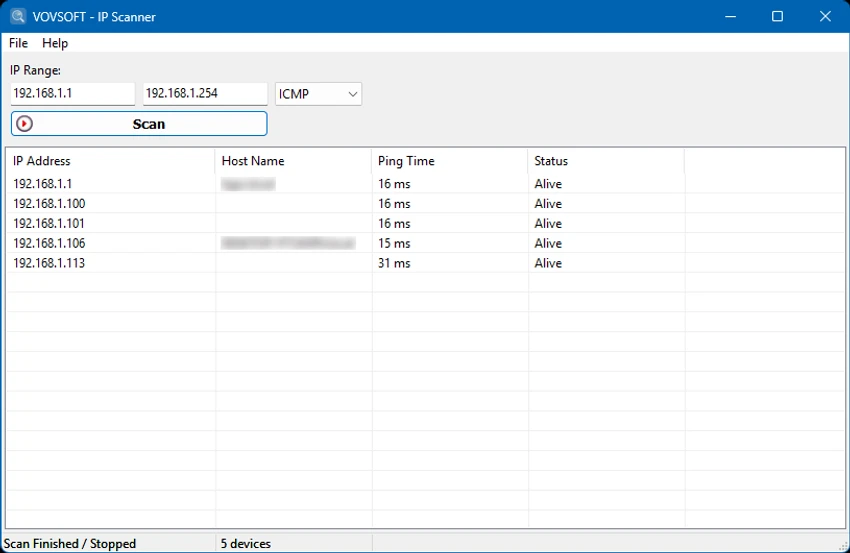
Task: Select the row for 192.168.1.1
Action: 426,184
